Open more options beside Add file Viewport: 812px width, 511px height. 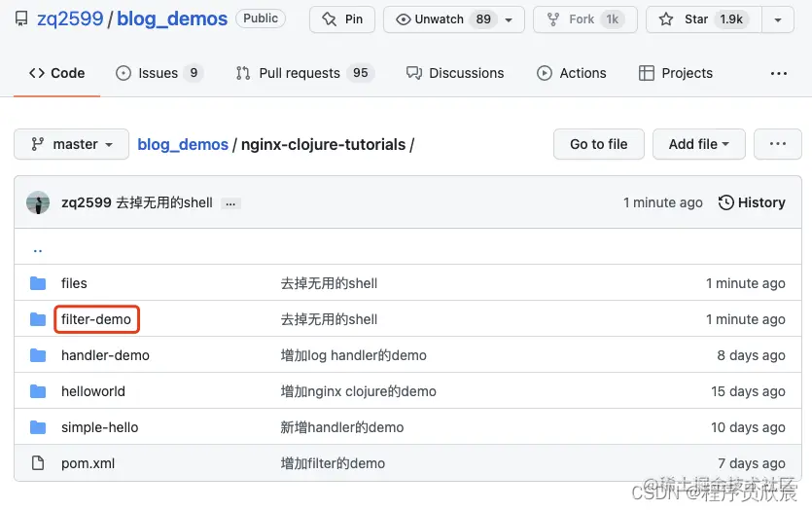pos(778,144)
